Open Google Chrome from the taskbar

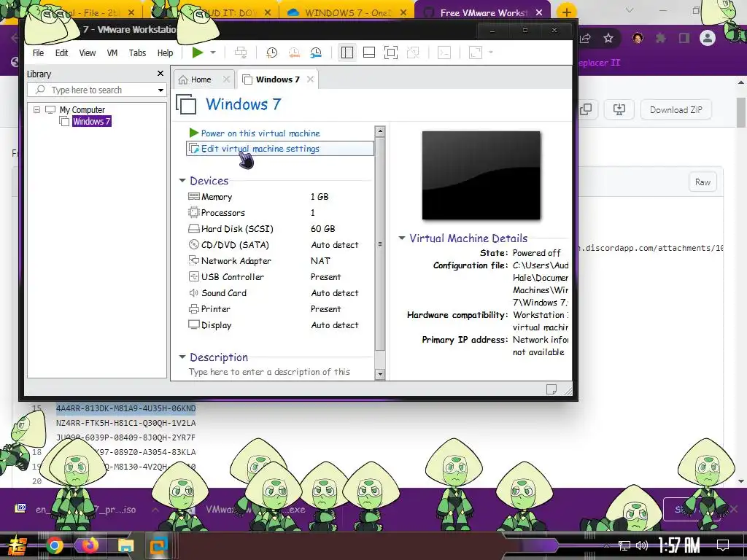[54, 545]
